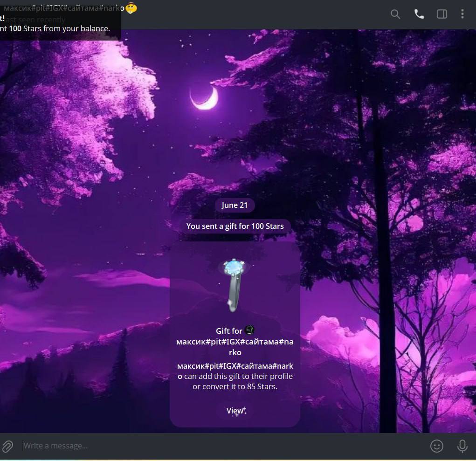This screenshot has width=476, height=461.
Task: Open the emoji picker smiley icon
Action: [x=436, y=446]
